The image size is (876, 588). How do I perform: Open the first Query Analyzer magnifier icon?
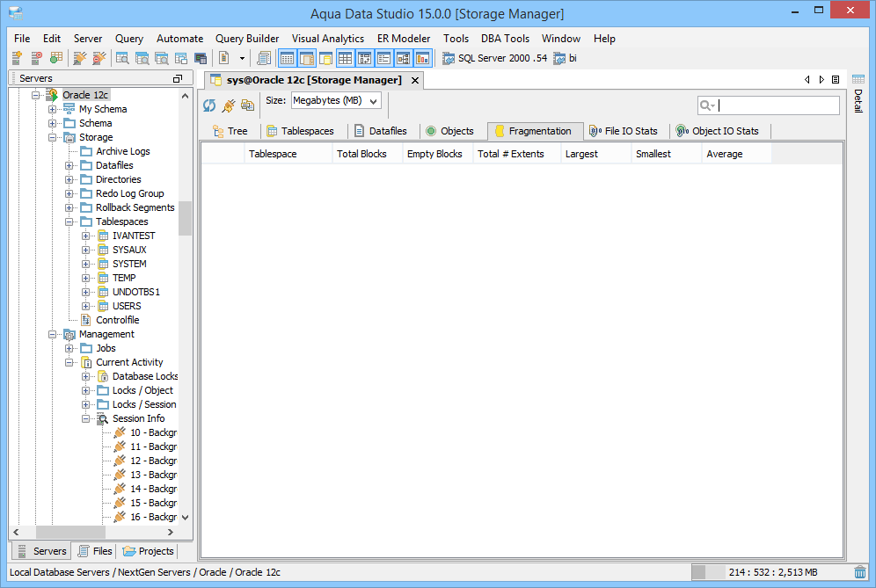point(122,57)
